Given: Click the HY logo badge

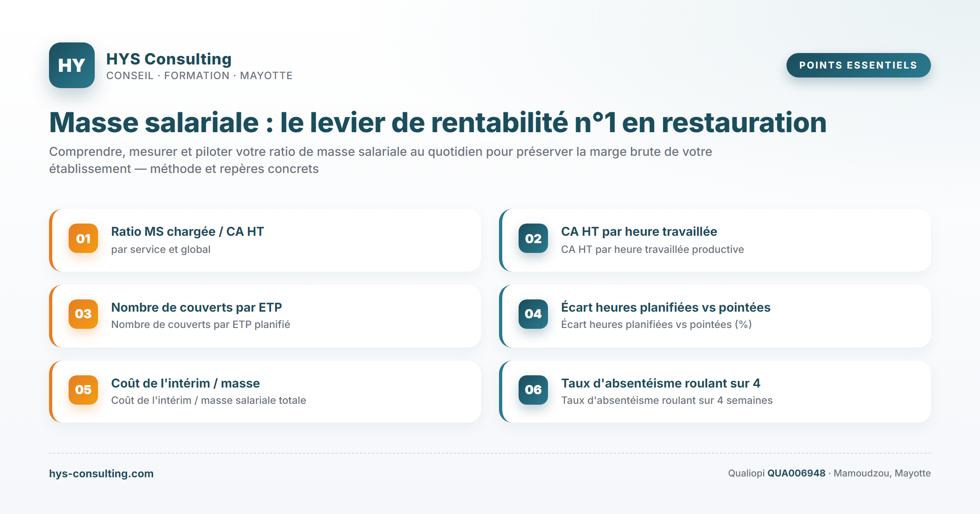Looking at the screenshot, I should (72, 65).
